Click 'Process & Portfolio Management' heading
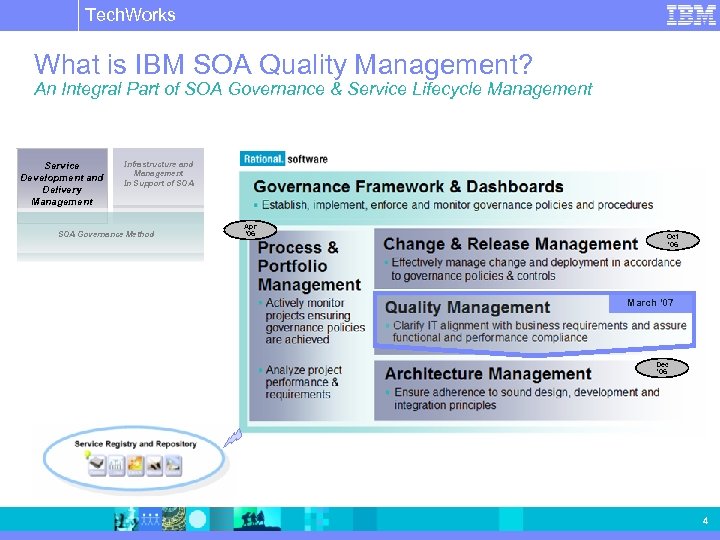This screenshot has width=720, height=540. tap(309, 266)
